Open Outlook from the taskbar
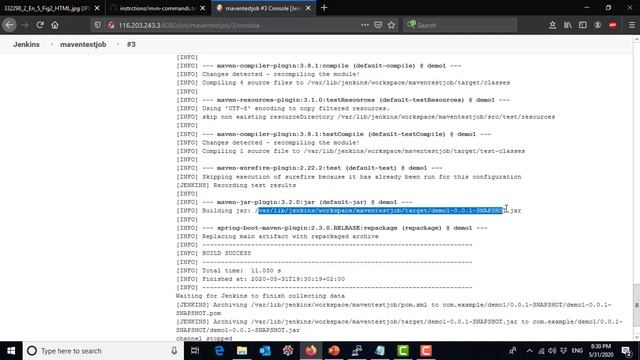 point(265,351)
